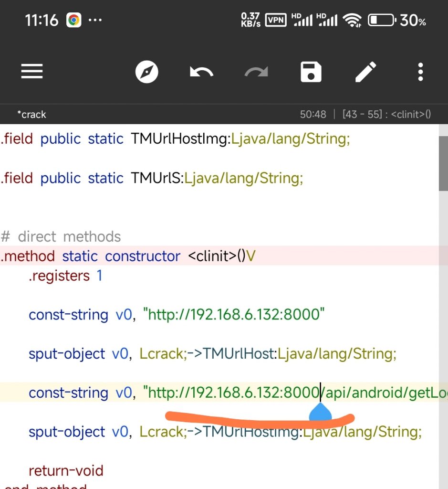Tap the pencil edit icon
This screenshot has height=489, width=448.
point(366,73)
